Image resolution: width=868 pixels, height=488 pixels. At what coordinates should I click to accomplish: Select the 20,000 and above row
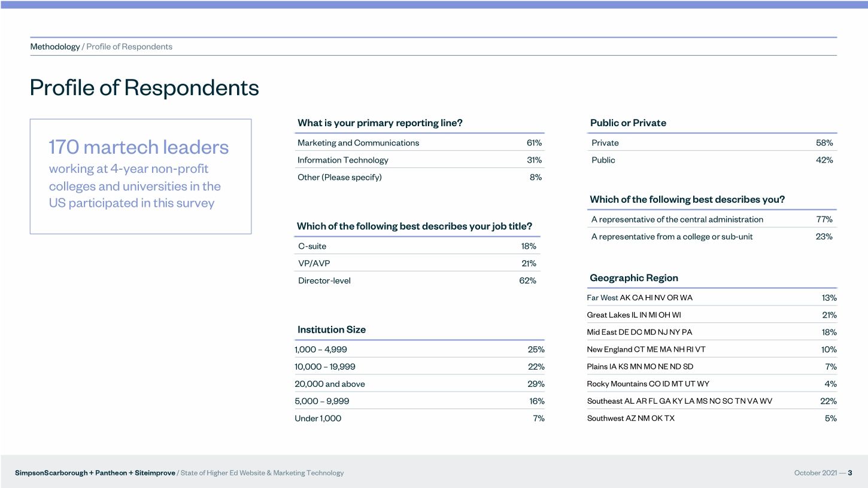(330, 383)
